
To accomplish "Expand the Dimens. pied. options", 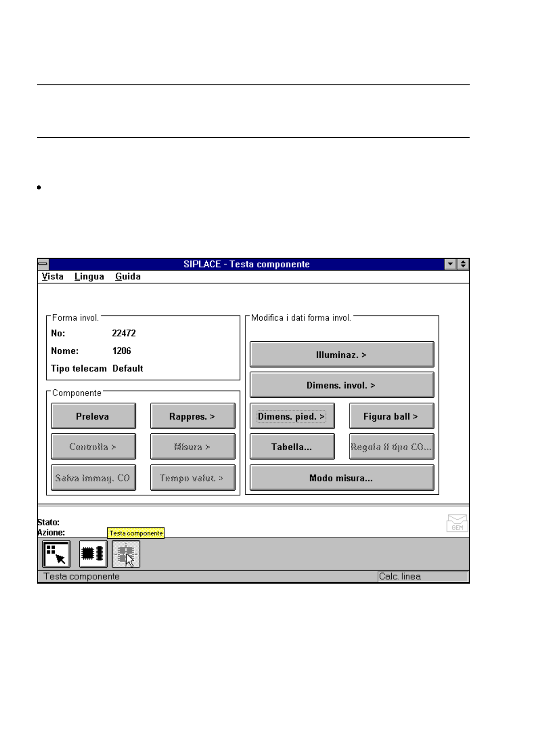I will [x=292, y=416].
